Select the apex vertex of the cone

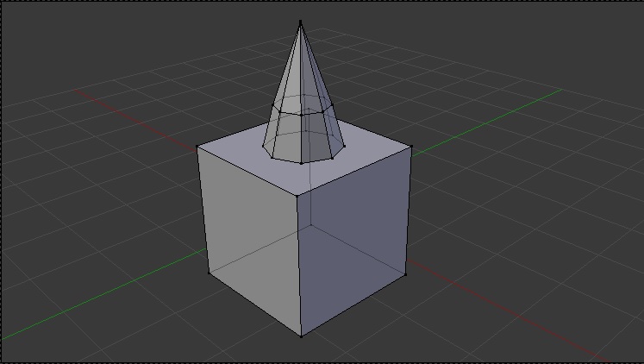(x=300, y=22)
